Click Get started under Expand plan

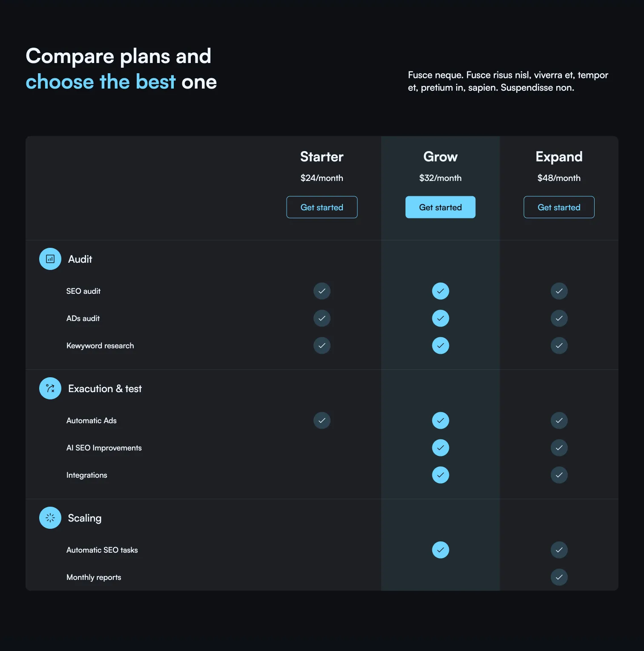tap(559, 207)
